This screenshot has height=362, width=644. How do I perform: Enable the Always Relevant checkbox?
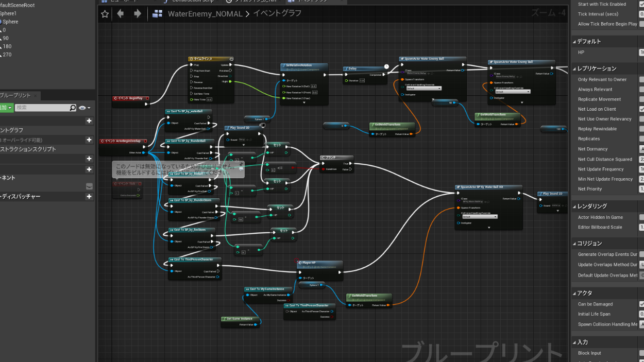(x=642, y=90)
